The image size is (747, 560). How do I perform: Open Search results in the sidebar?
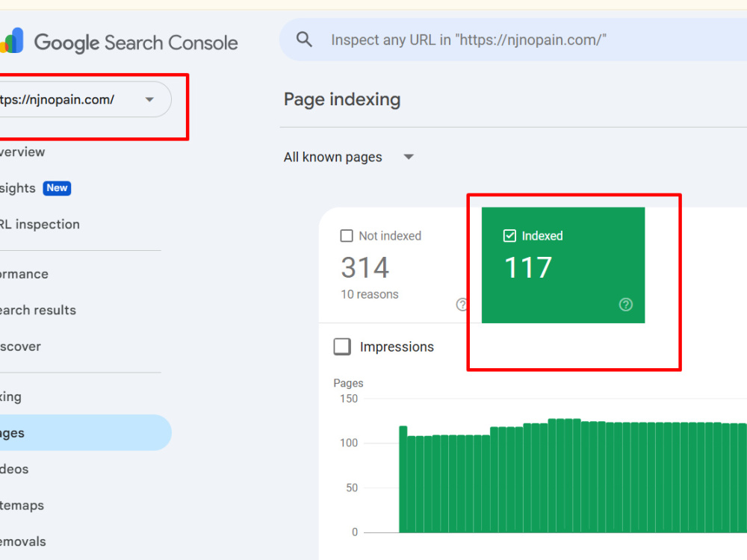(38, 310)
